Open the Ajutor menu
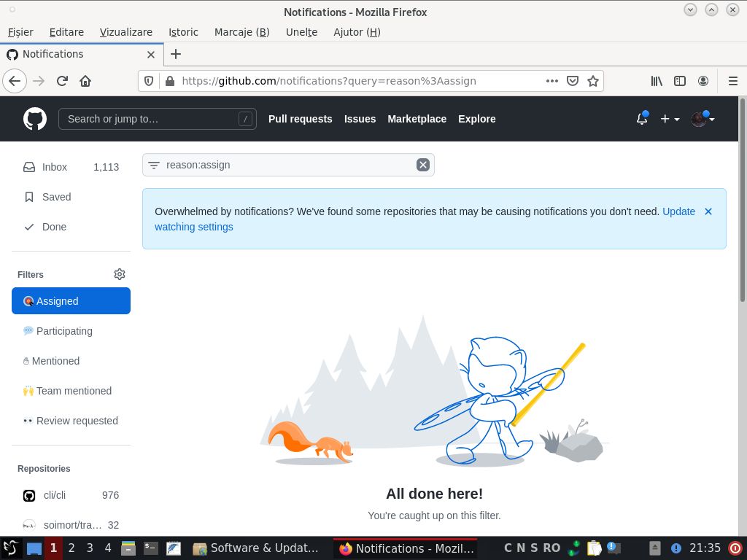This screenshot has height=560, width=747. (357, 32)
